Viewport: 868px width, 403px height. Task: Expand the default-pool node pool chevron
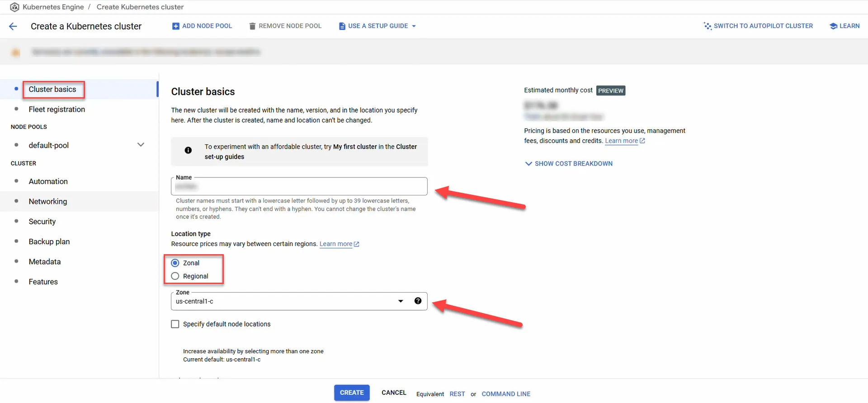(x=141, y=145)
